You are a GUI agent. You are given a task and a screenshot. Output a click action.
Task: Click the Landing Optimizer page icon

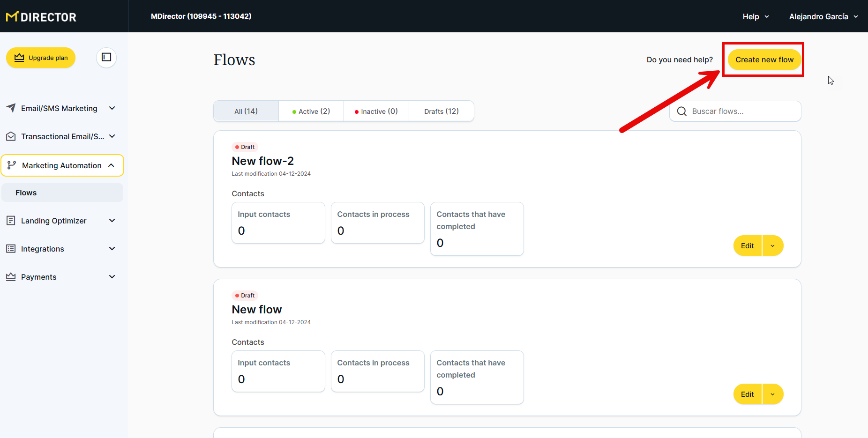[x=11, y=221]
